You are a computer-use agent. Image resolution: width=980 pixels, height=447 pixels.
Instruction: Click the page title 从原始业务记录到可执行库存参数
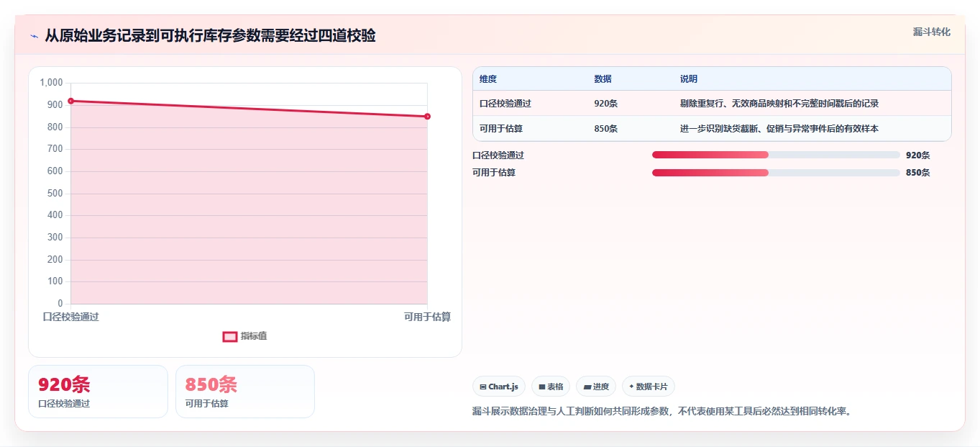click(210, 35)
